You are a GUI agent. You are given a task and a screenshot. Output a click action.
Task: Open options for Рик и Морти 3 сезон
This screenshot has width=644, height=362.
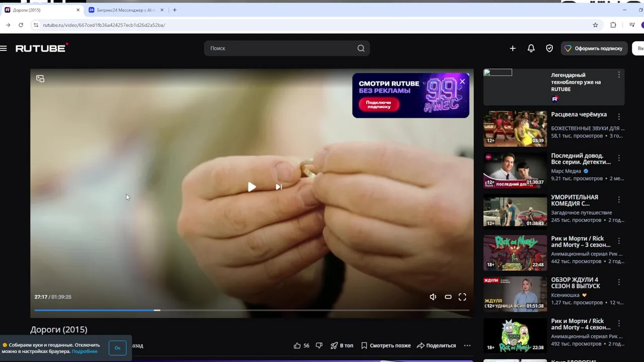pos(619,241)
